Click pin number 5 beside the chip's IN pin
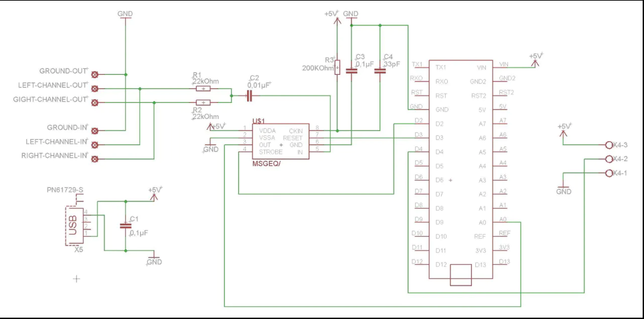644x319 pixels. click(317, 149)
